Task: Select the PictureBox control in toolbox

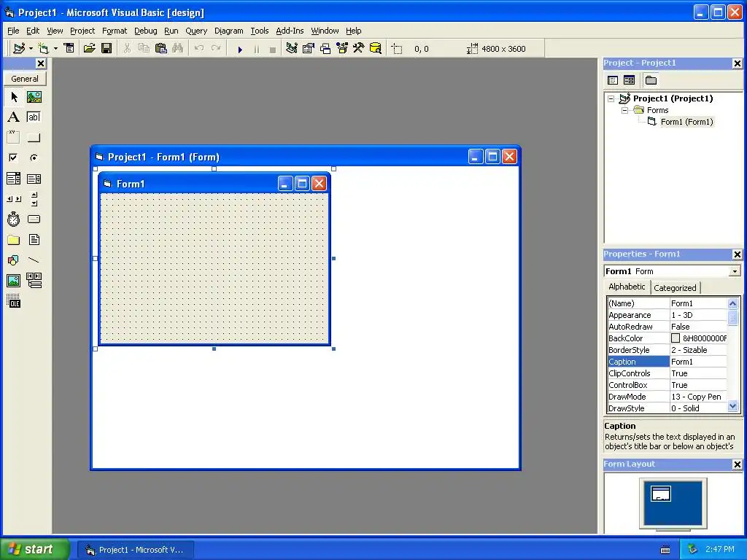Action: click(34, 97)
